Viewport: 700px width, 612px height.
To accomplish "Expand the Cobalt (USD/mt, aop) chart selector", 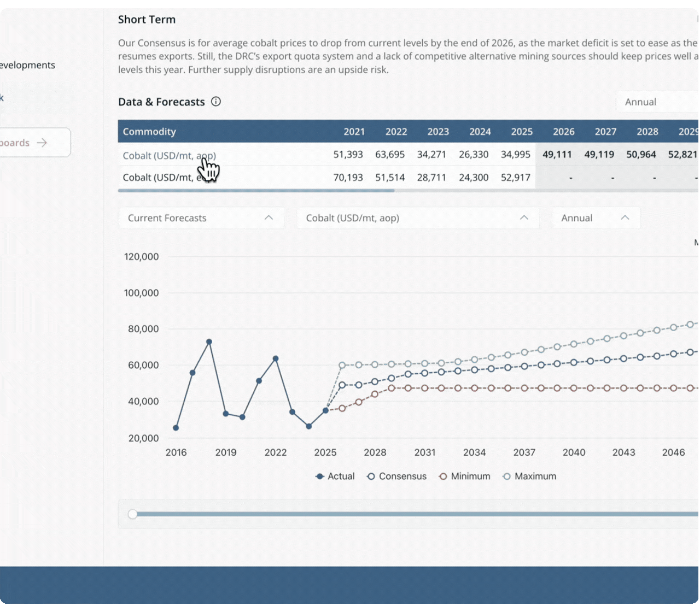I will 418,218.
